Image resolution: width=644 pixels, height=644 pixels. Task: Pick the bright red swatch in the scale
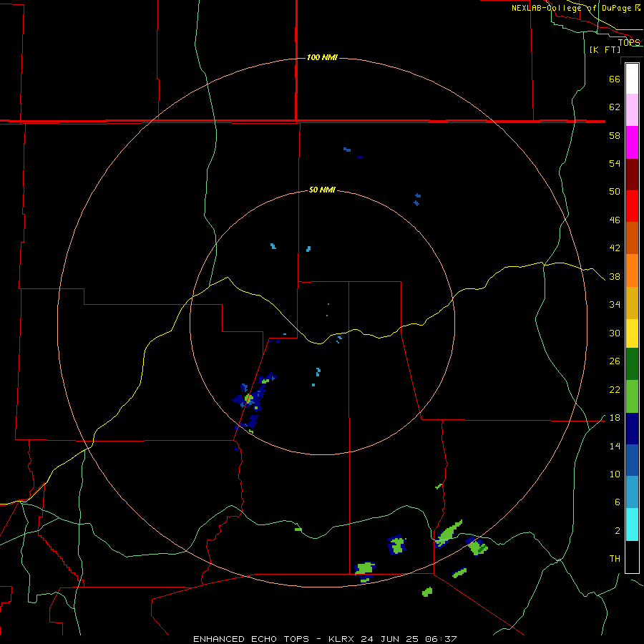pyautogui.click(x=632, y=206)
